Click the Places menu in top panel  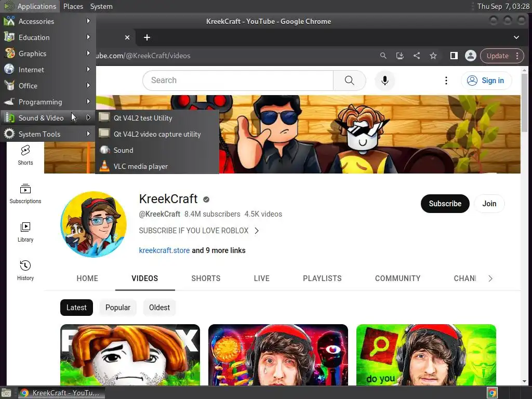point(73,6)
